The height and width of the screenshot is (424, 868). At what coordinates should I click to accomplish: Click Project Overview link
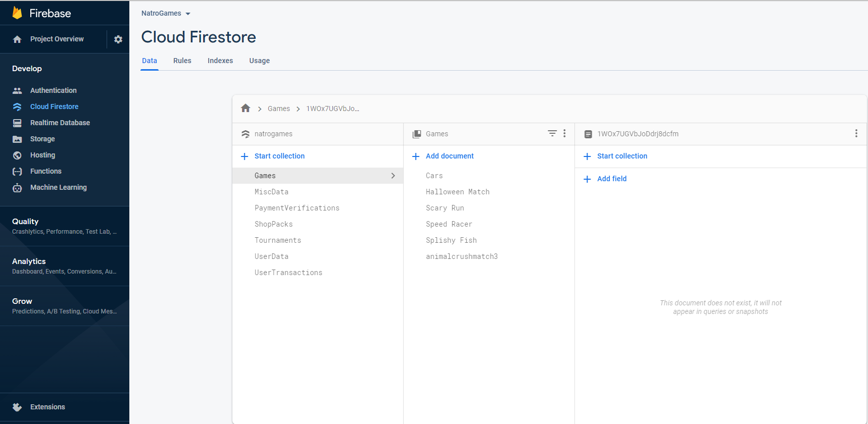(57, 39)
